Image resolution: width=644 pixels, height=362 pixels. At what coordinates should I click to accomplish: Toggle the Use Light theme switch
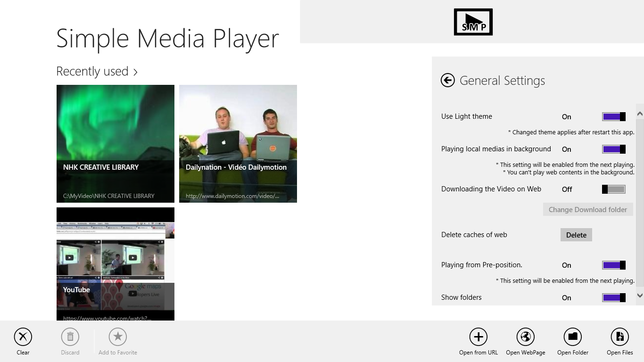pyautogui.click(x=614, y=117)
